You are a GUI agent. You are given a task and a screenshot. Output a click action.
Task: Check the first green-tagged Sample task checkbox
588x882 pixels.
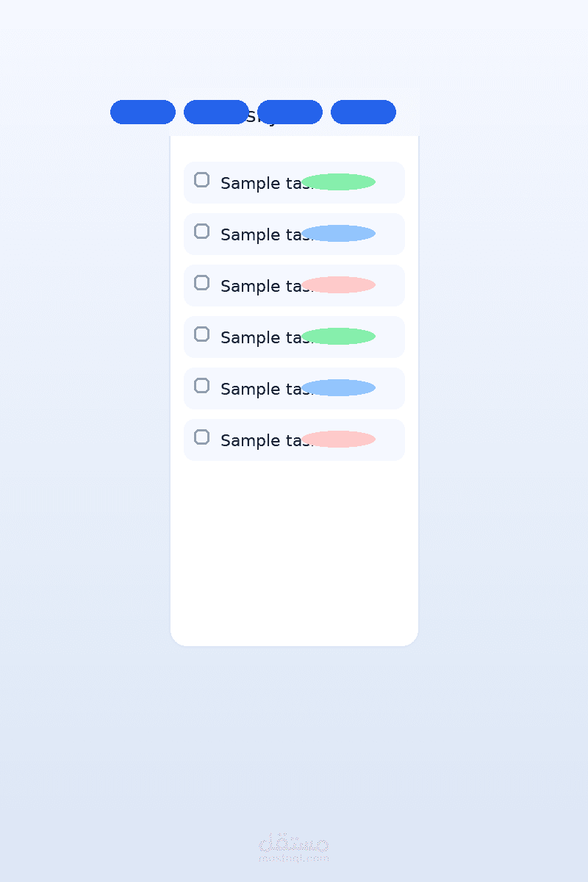point(201,180)
